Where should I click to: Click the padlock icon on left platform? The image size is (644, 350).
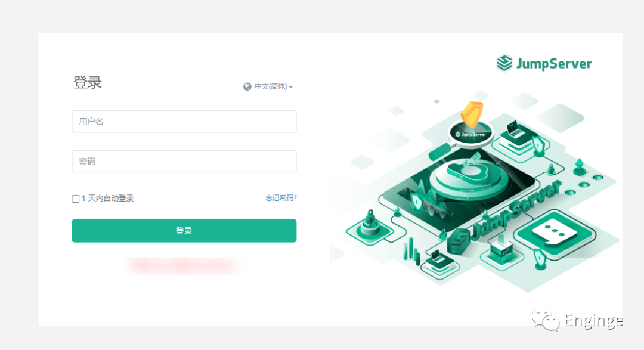tap(370, 218)
